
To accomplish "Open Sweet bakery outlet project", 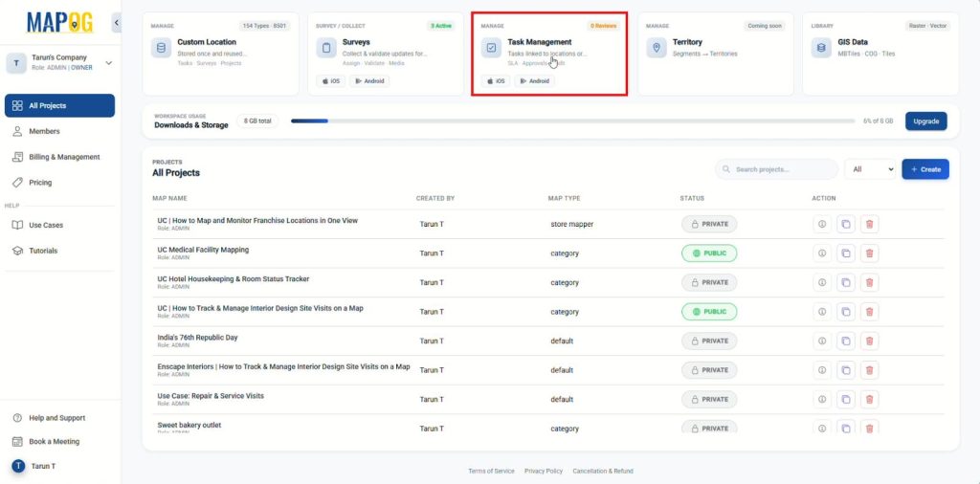I will [x=189, y=426].
